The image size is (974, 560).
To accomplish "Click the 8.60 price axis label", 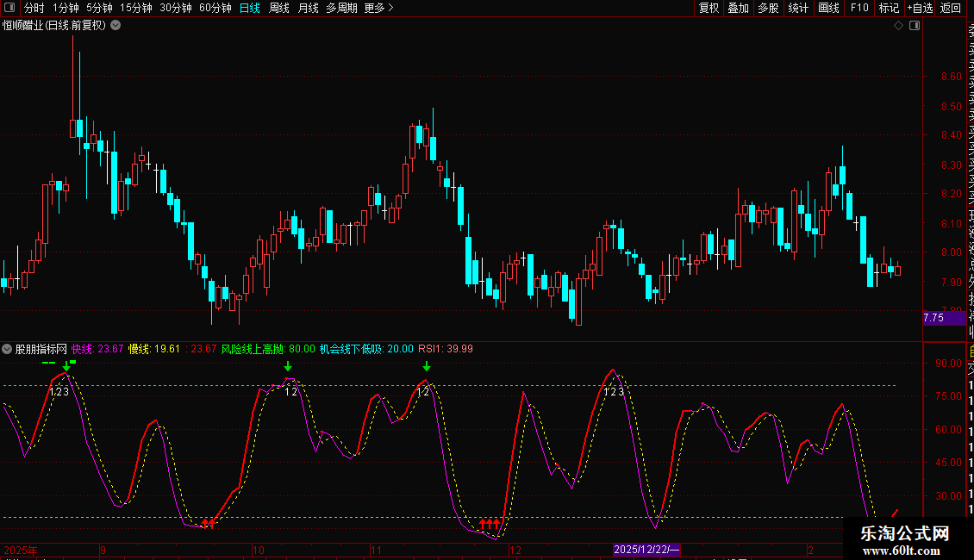I will (951, 77).
